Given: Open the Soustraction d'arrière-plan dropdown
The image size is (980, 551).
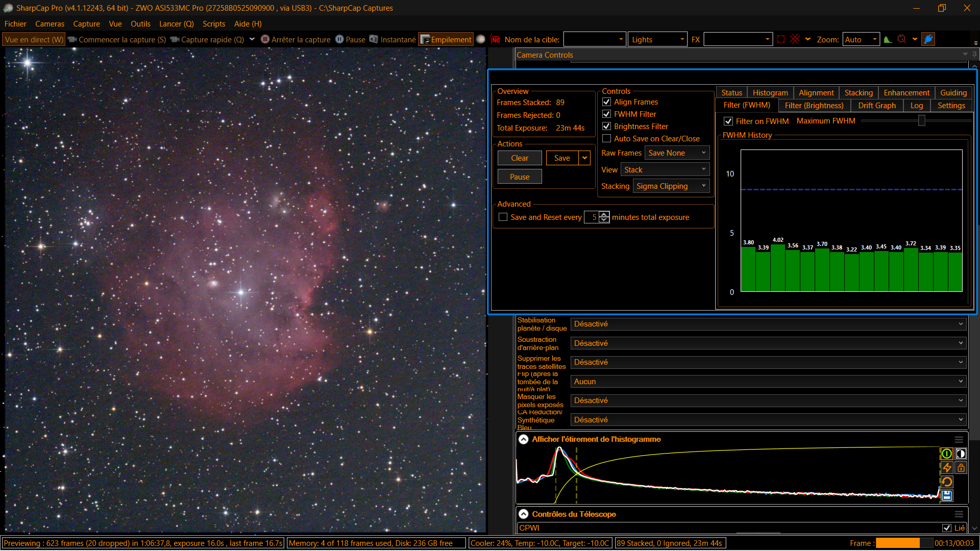Looking at the screenshot, I should pos(768,343).
